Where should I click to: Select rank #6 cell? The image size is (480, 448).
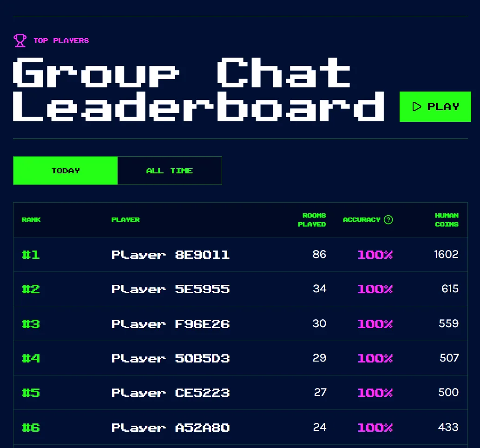[31, 427]
